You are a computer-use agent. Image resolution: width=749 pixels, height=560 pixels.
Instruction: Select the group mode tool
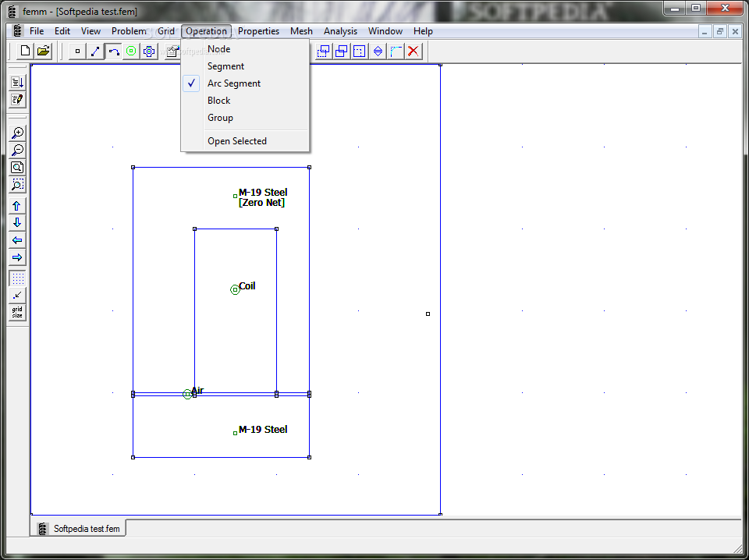pyautogui.click(x=149, y=51)
